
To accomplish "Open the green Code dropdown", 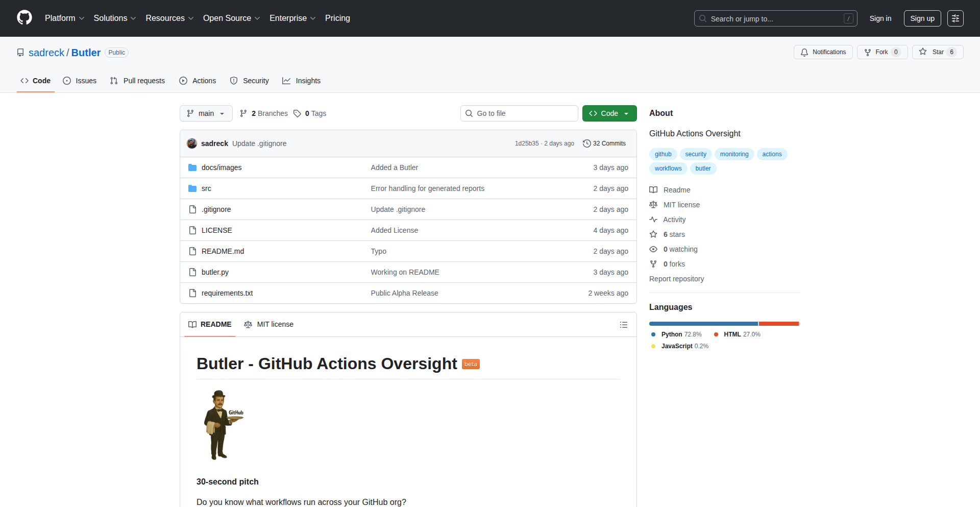I will (609, 113).
